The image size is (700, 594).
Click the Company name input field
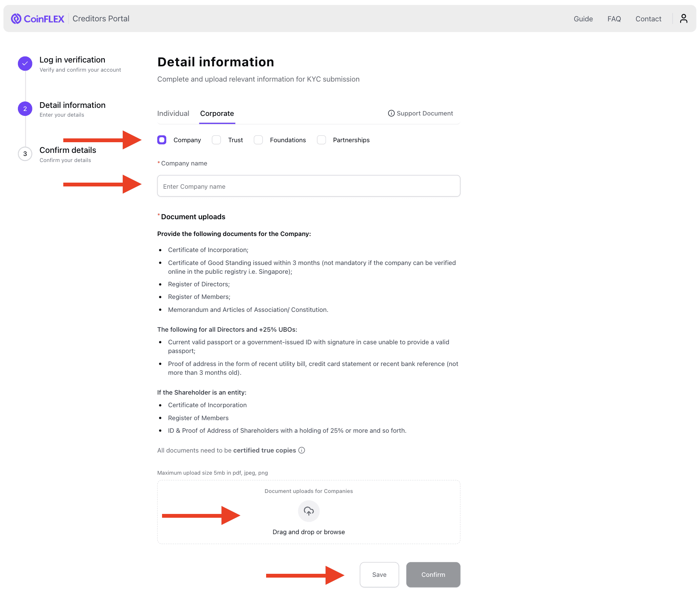[308, 186]
